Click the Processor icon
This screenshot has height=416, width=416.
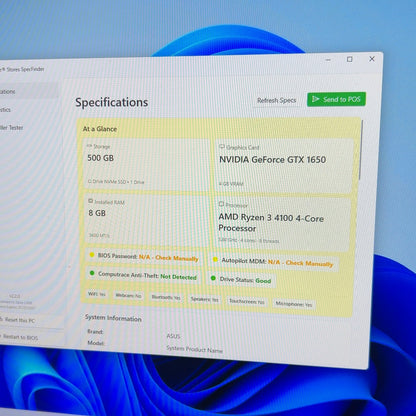tap(221, 204)
